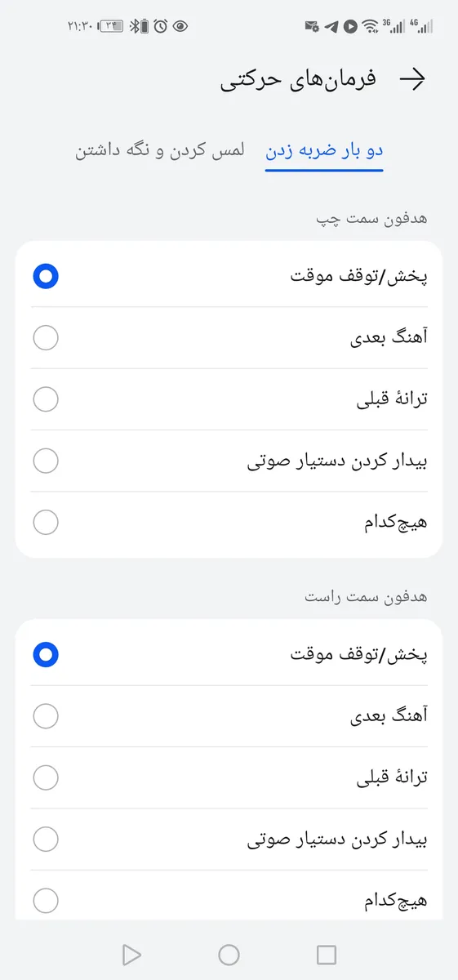Tap the back arrow beside فرمان‌های حرکتی
This screenshot has height=980, width=458.
413,78
